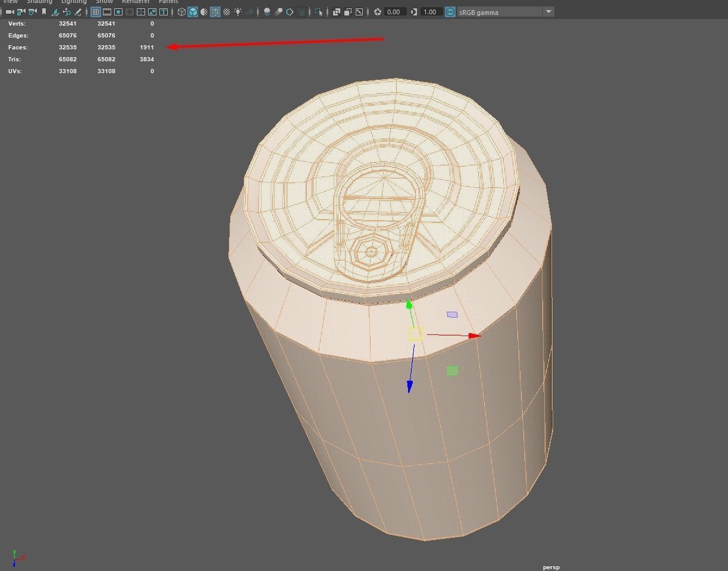Click the red X-axis manipulator arrow
The width and height of the screenshot is (728, 571).
pos(475,336)
